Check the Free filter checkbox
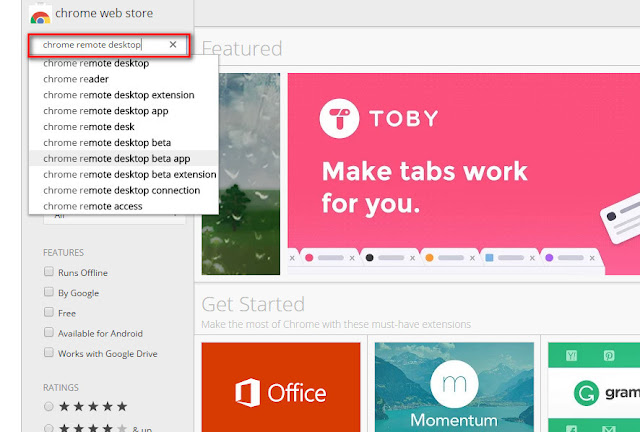This screenshot has width=640, height=432. click(x=49, y=312)
